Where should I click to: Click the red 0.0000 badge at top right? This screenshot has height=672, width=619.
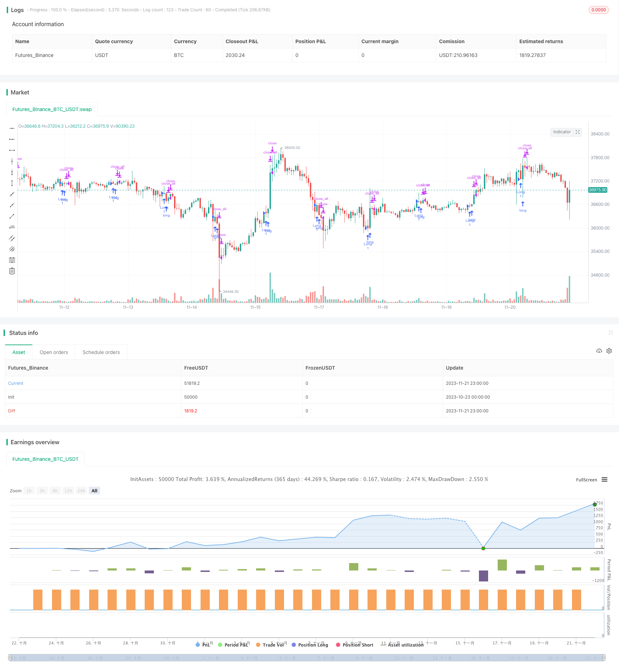click(x=598, y=10)
